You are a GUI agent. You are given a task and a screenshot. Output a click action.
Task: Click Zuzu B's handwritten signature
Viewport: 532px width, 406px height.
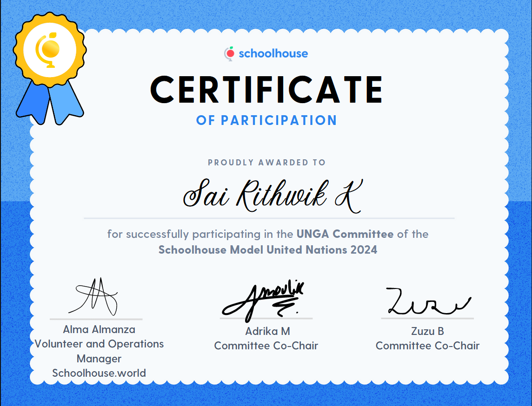pyautogui.click(x=428, y=301)
